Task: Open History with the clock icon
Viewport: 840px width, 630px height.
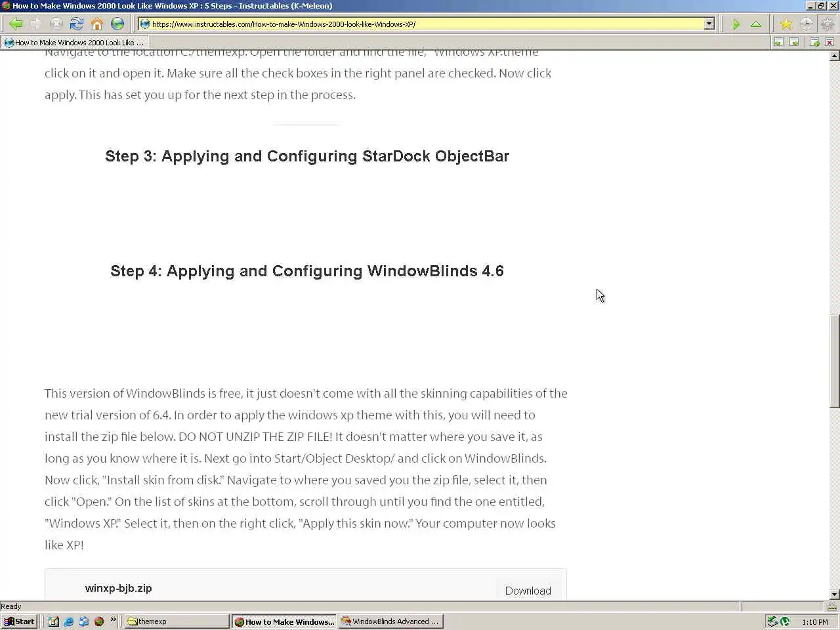Action: [x=807, y=24]
